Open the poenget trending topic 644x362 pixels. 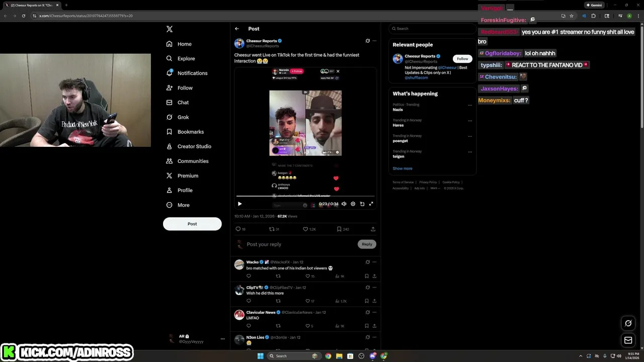(x=400, y=141)
